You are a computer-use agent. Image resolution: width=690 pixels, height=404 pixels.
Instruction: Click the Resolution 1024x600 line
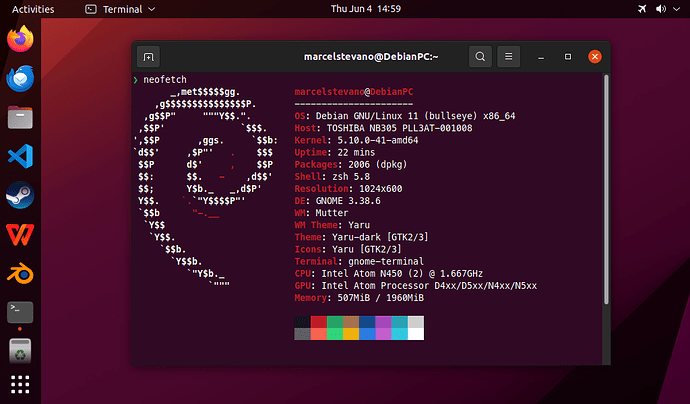[x=349, y=188]
